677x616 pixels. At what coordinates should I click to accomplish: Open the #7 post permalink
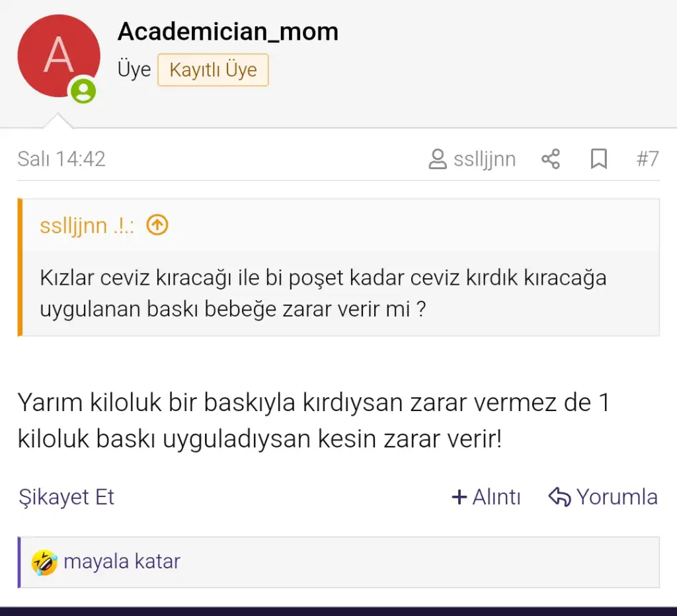(647, 159)
